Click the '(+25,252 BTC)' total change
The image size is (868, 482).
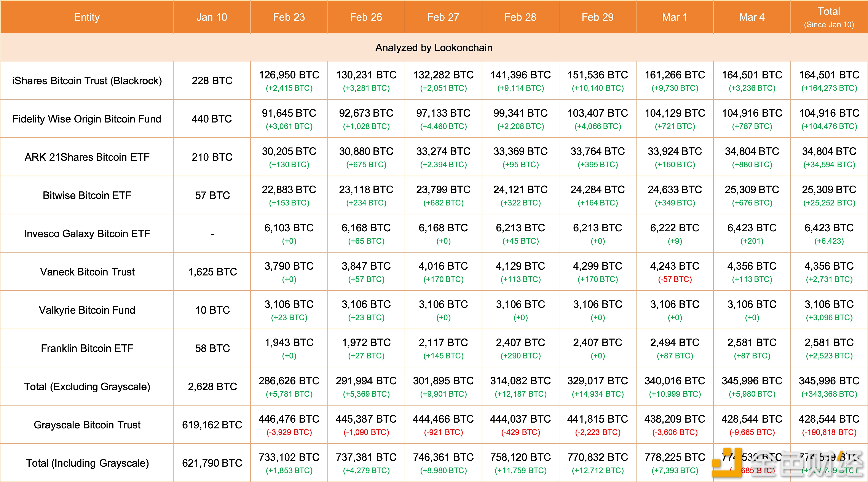click(x=829, y=203)
